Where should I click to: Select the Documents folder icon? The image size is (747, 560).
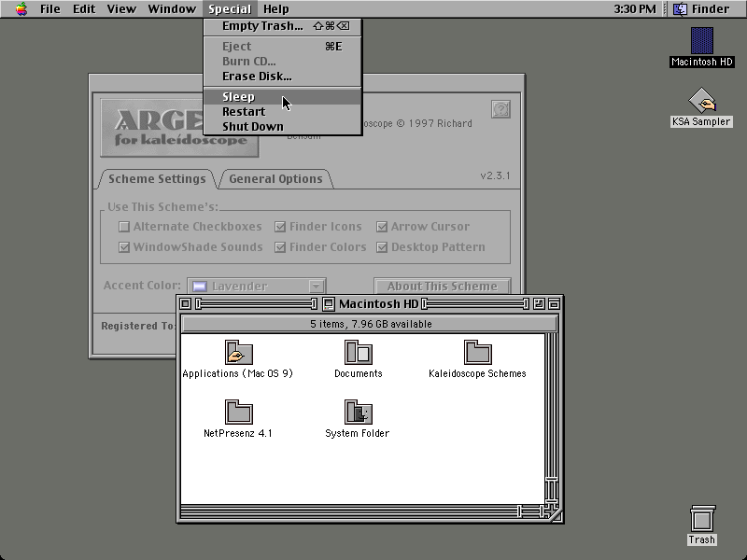coord(359,353)
